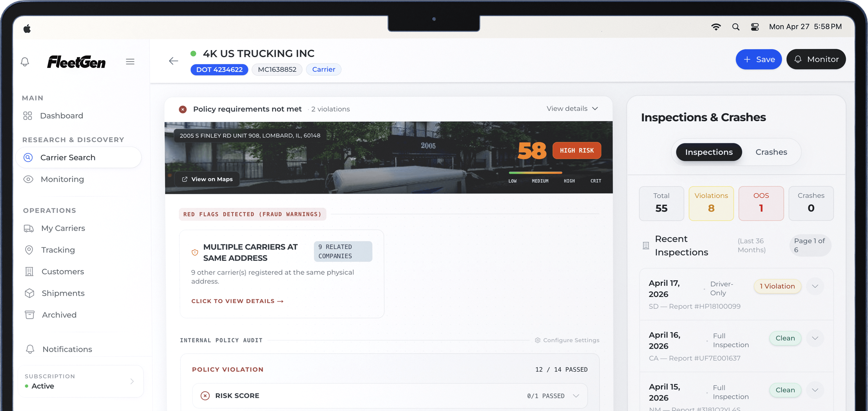The height and width of the screenshot is (411, 868).
Task: Open My Carriers from the sidebar
Action: click(63, 229)
